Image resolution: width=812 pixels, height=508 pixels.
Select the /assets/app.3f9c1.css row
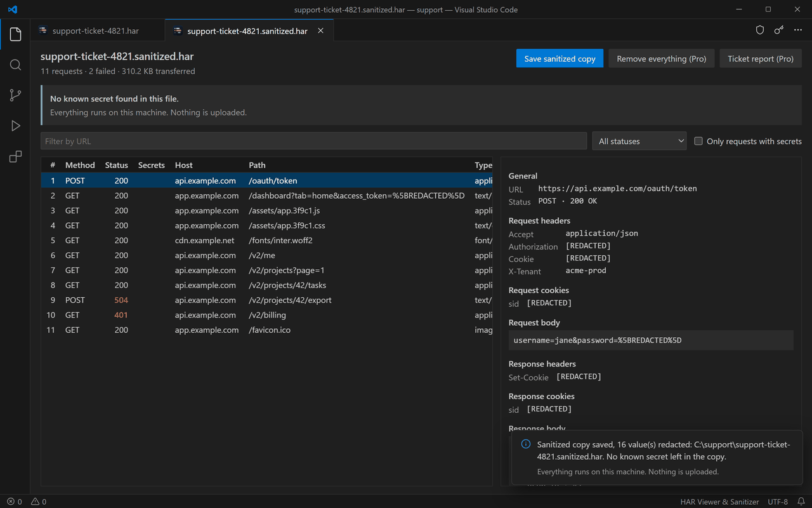[x=267, y=225]
